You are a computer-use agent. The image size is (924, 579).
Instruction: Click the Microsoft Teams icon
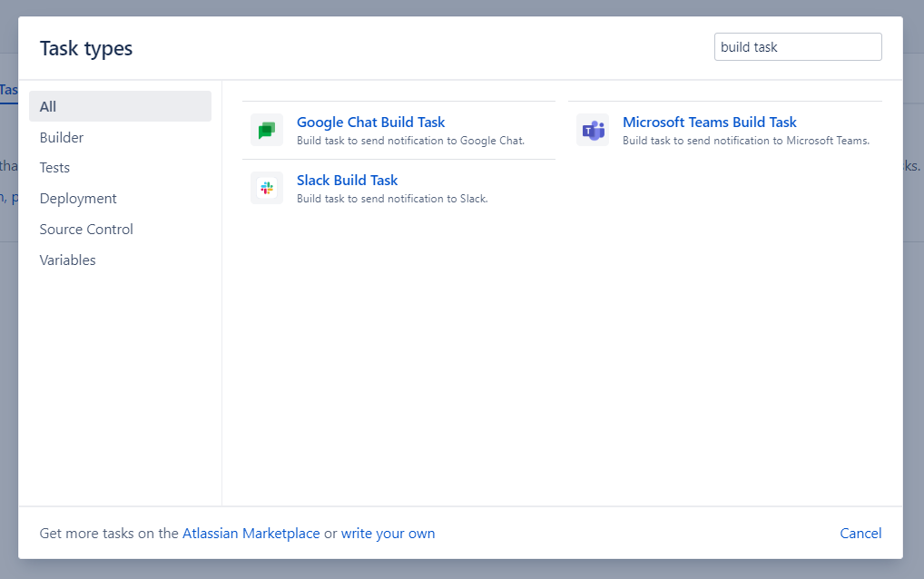point(593,131)
